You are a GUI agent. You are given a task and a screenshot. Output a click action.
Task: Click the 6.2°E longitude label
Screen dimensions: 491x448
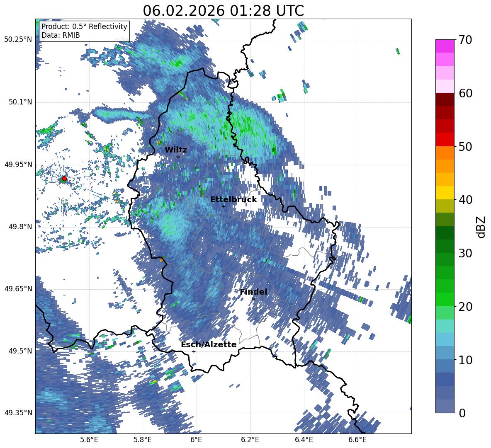coord(250,440)
